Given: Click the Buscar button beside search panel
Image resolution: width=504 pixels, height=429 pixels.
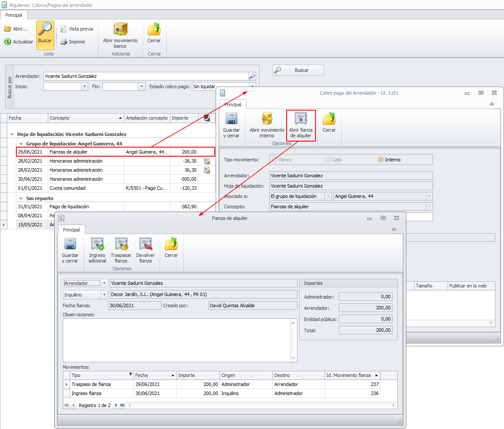Looking at the screenshot, I should click(298, 70).
